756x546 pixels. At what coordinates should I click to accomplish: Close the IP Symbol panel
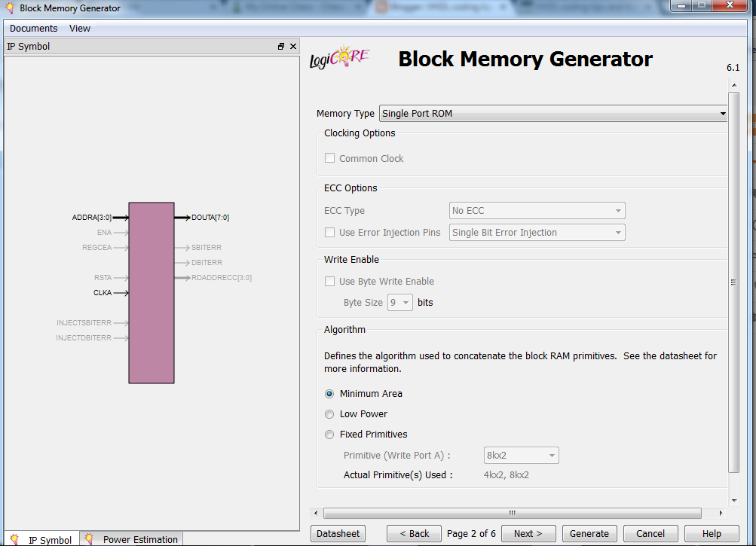click(293, 46)
